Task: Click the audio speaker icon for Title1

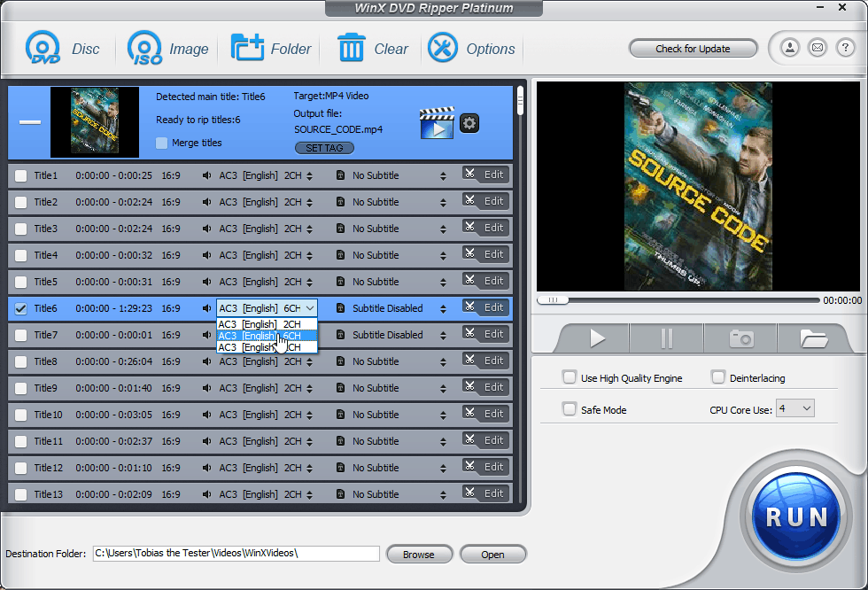Action: (206, 175)
